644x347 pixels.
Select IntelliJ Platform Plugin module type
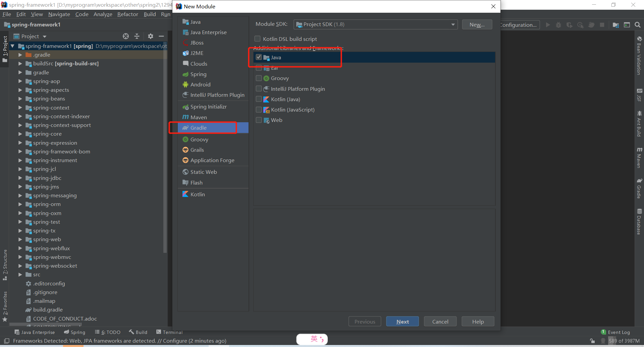213,95
